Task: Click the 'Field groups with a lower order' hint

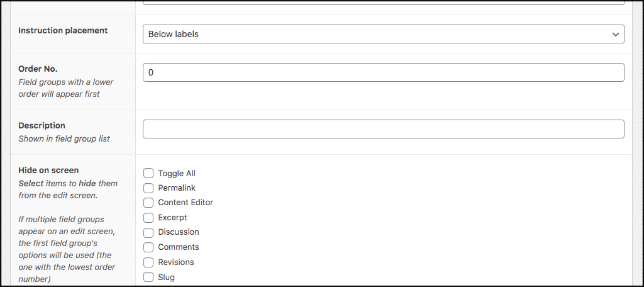Action: [x=65, y=88]
